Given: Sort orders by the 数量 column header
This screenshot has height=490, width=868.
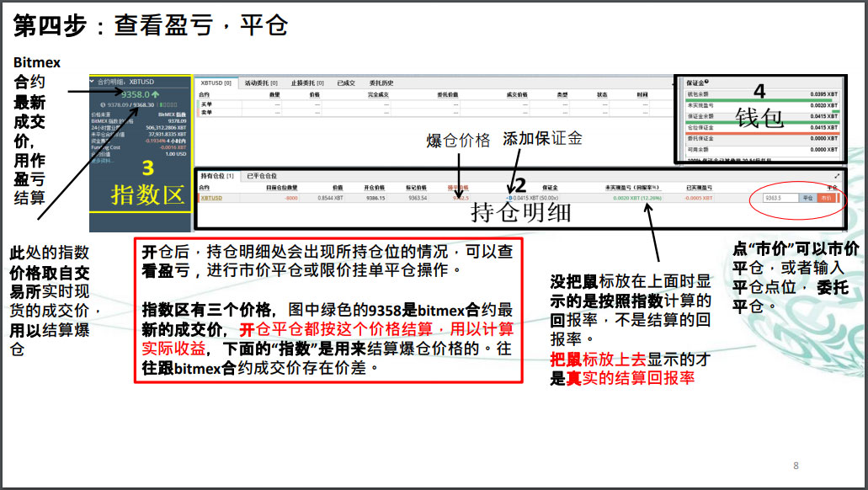Looking at the screenshot, I should 274,94.
